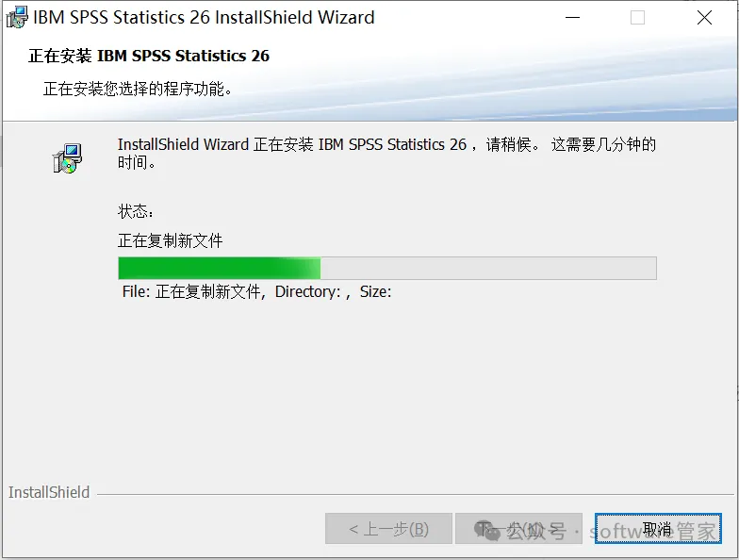The height and width of the screenshot is (560, 739).
Task: Click the disabled 上一步(B) back button
Action: pos(388,528)
